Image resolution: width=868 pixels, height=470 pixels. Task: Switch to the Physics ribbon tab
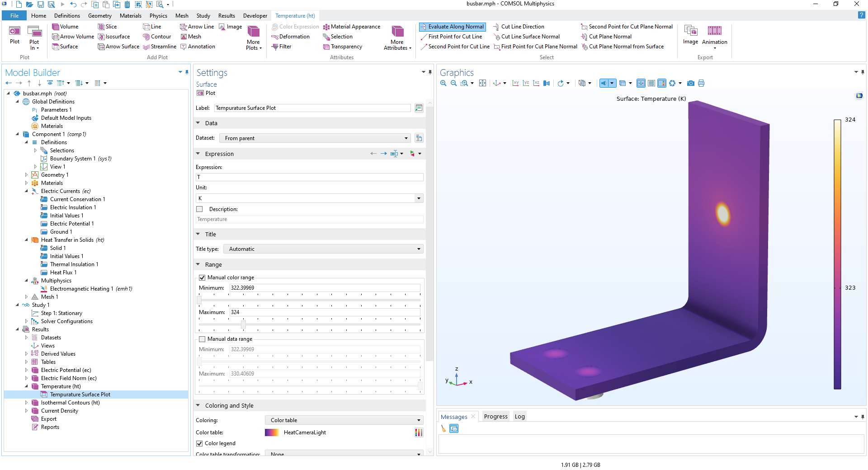pos(158,15)
